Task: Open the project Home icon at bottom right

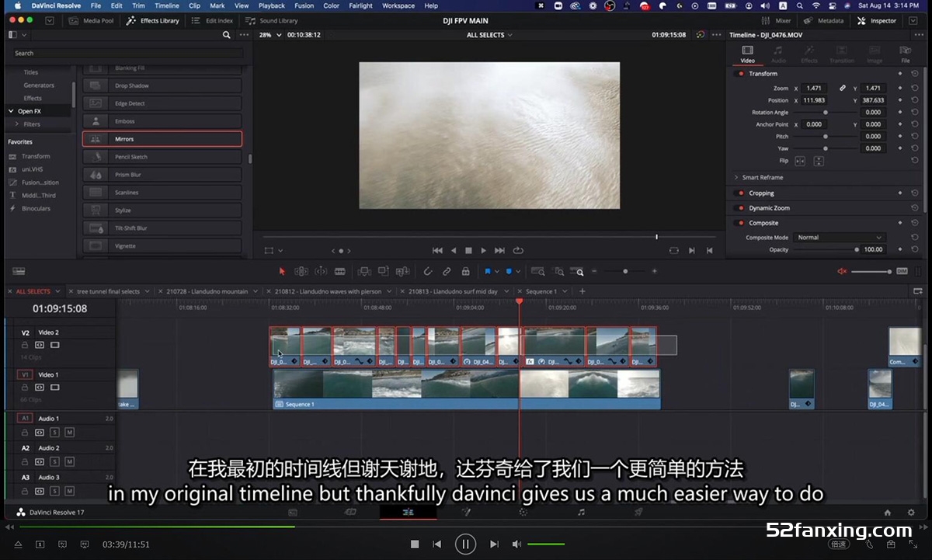Action: 888,513
